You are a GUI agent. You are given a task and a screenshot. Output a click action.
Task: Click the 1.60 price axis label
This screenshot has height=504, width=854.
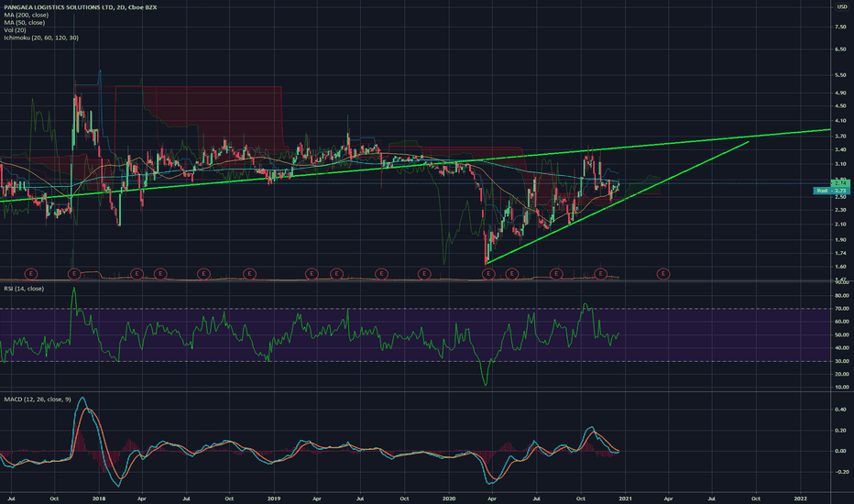click(x=840, y=267)
